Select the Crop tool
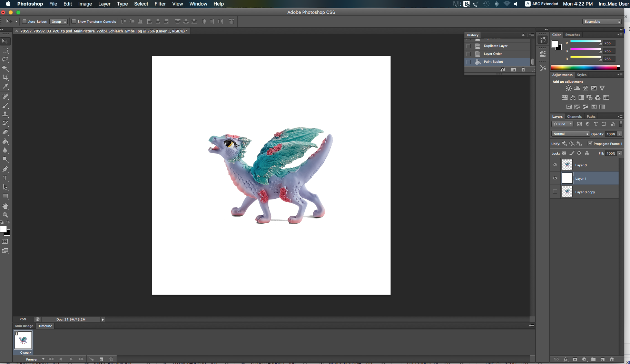Screen dimensions: 630x364 click(5, 77)
